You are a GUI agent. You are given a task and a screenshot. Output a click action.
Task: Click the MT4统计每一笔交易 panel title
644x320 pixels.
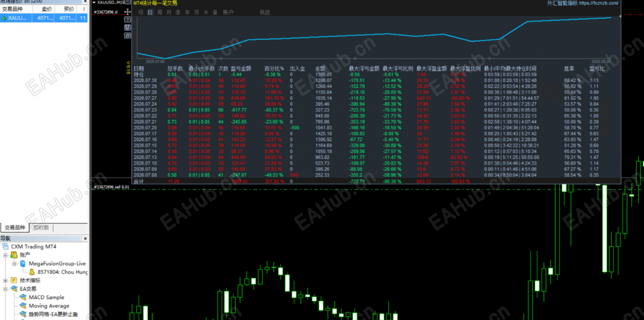(156, 3)
